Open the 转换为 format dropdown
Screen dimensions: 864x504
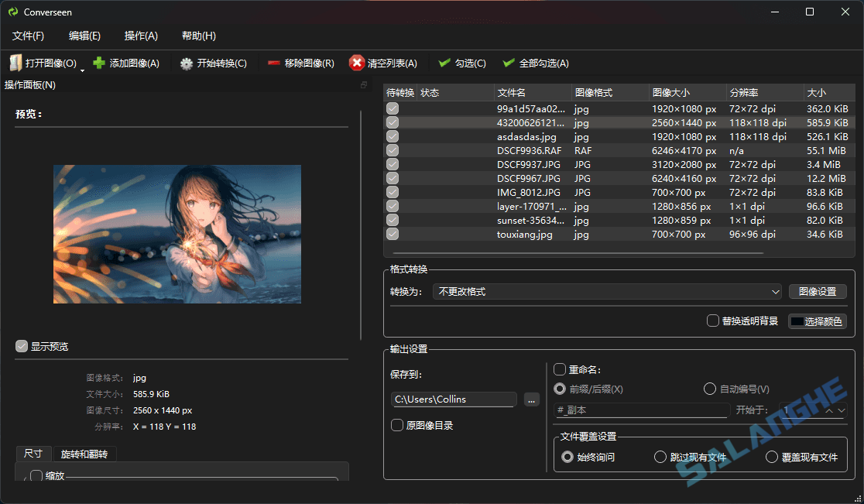(x=776, y=292)
